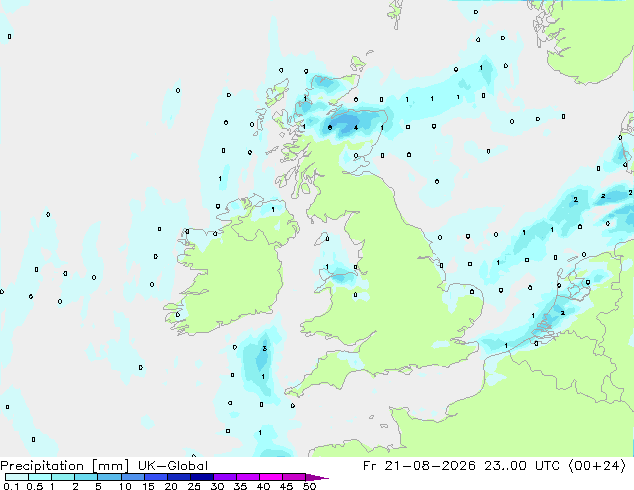Click the legend label '35'
The width and height of the screenshot is (634, 490).
point(240,486)
